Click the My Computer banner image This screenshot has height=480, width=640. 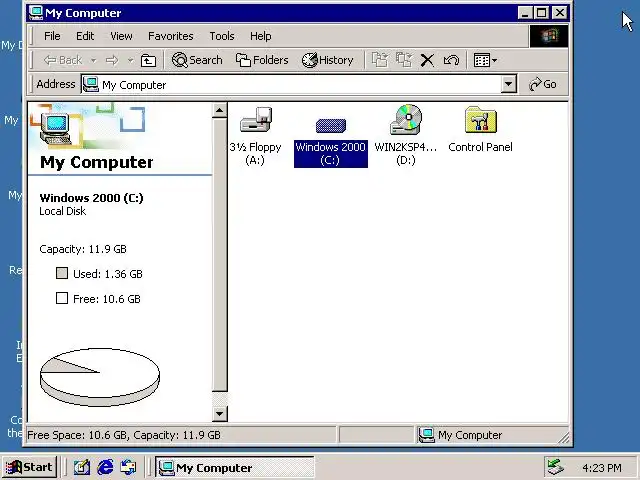(88, 126)
